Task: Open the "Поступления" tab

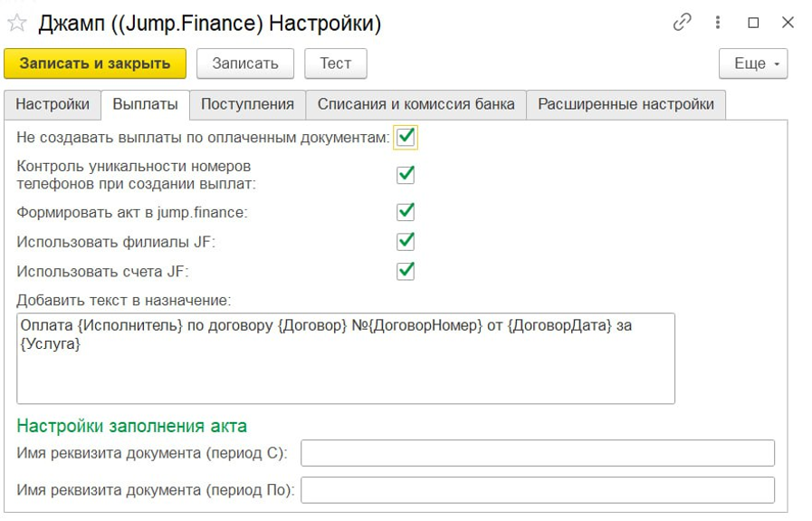Action: 247,104
